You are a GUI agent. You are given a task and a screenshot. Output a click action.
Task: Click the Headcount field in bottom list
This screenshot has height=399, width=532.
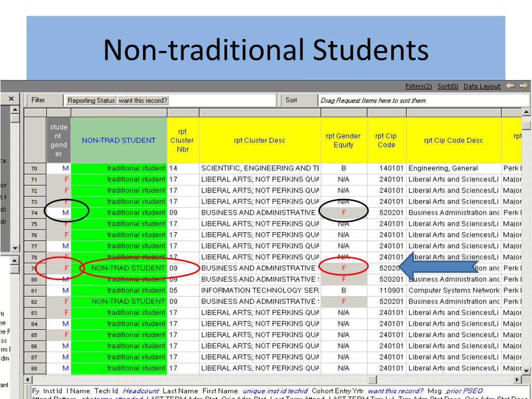coord(141,391)
